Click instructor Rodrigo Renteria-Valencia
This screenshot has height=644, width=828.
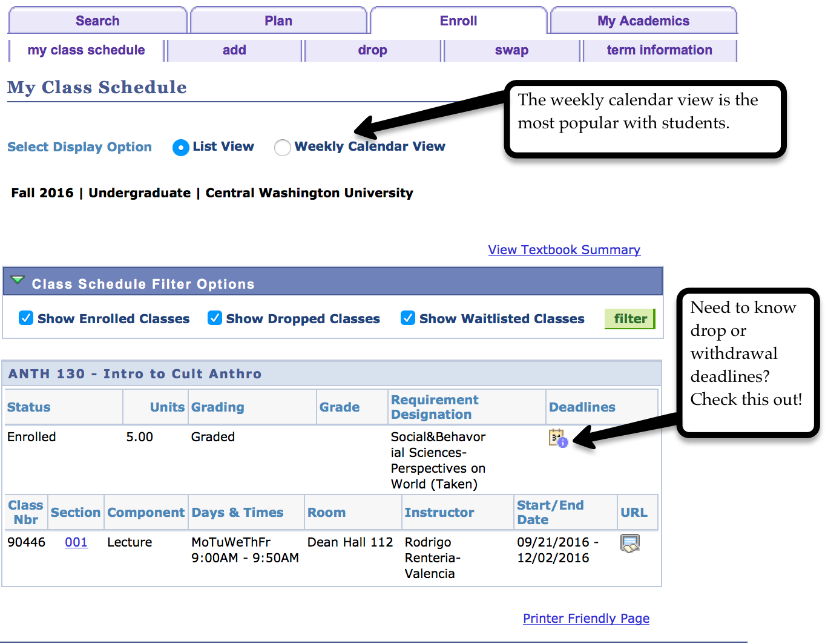[x=433, y=558]
